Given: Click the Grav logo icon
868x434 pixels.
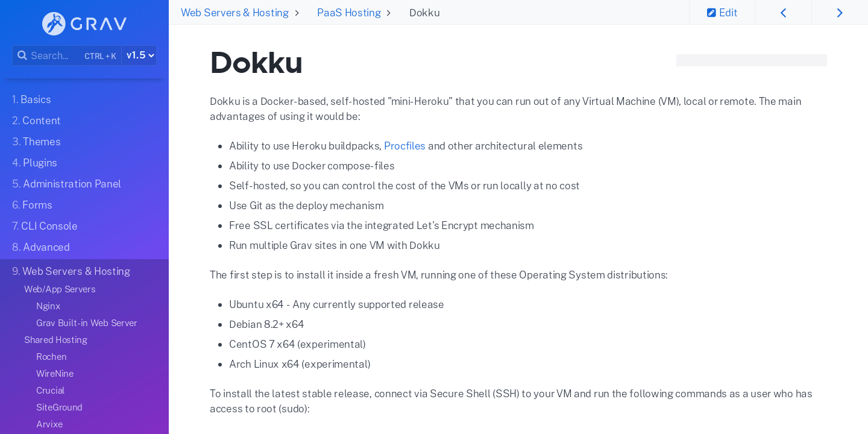Looking at the screenshot, I should coord(54,24).
